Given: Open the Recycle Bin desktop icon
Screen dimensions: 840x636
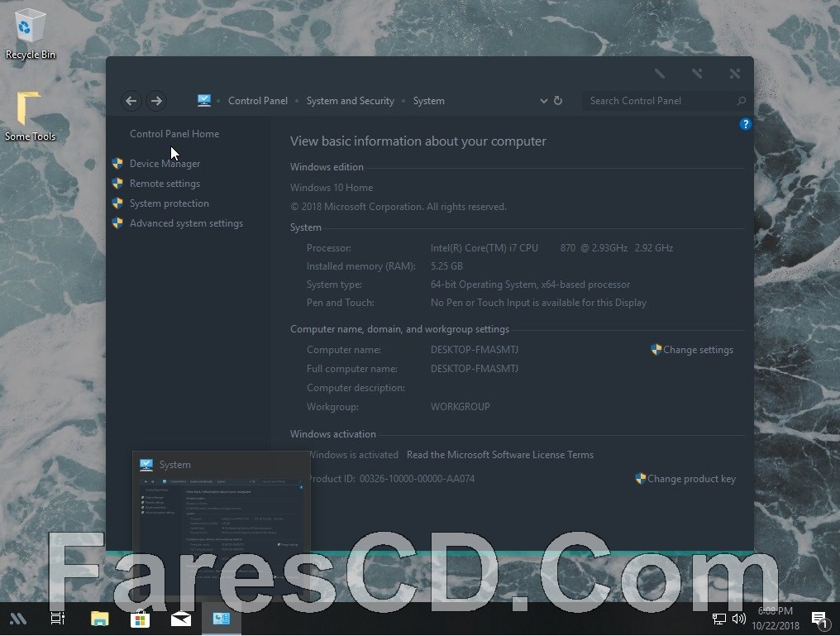Looking at the screenshot, I should [30, 35].
